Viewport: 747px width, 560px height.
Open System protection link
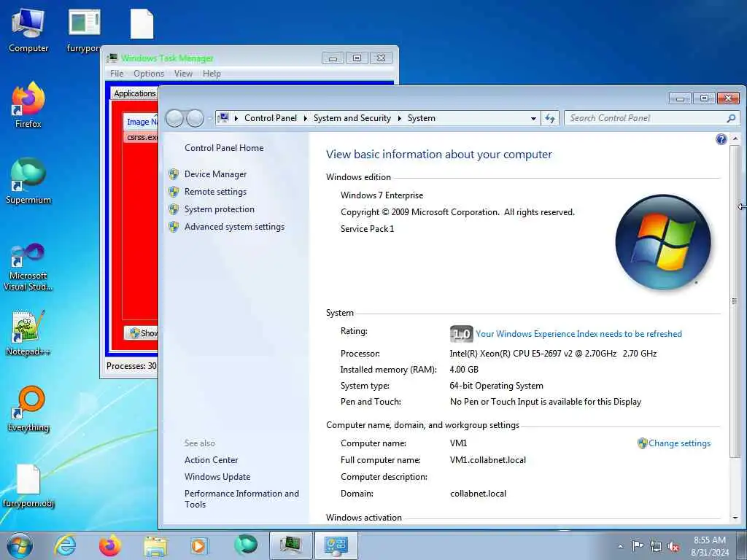219,209
